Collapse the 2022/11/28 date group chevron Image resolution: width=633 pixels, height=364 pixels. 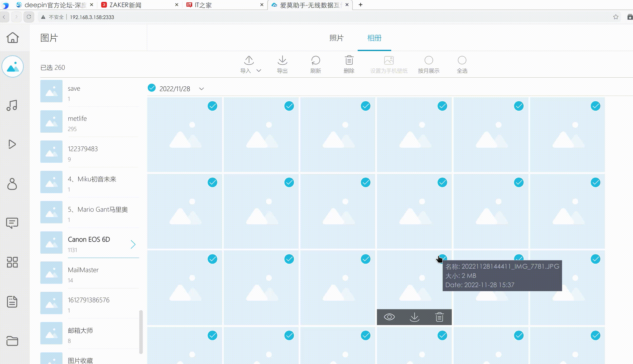[x=201, y=89]
